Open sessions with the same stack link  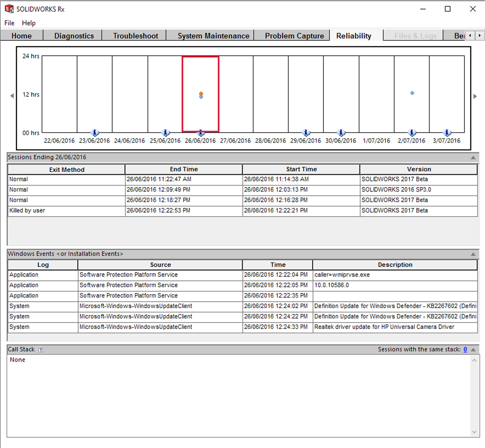[x=465, y=349]
